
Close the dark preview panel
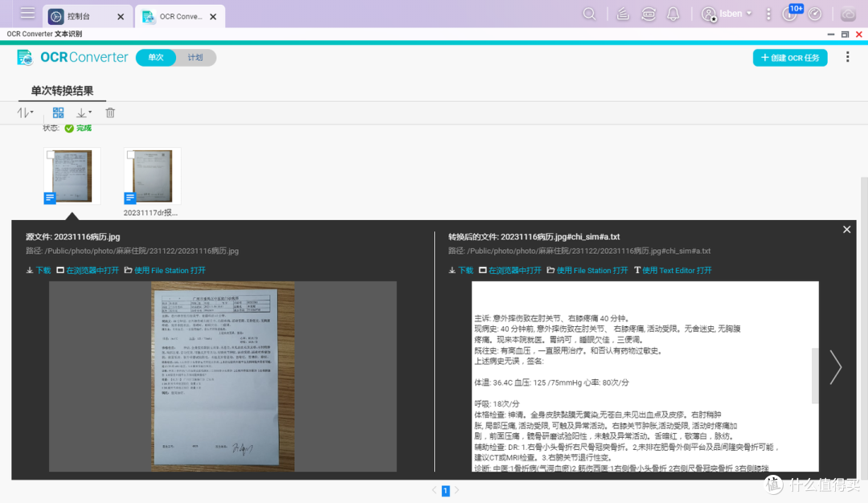pos(846,230)
